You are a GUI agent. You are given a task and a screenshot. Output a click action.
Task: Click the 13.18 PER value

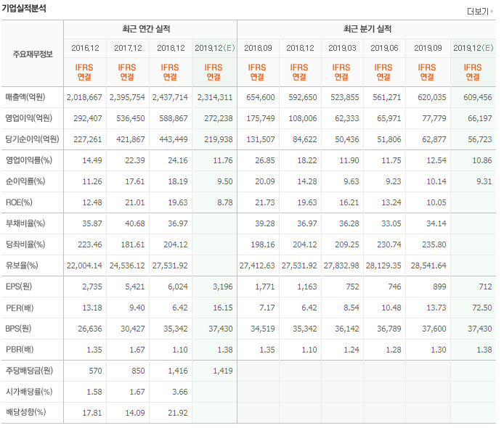pyautogui.click(x=92, y=308)
